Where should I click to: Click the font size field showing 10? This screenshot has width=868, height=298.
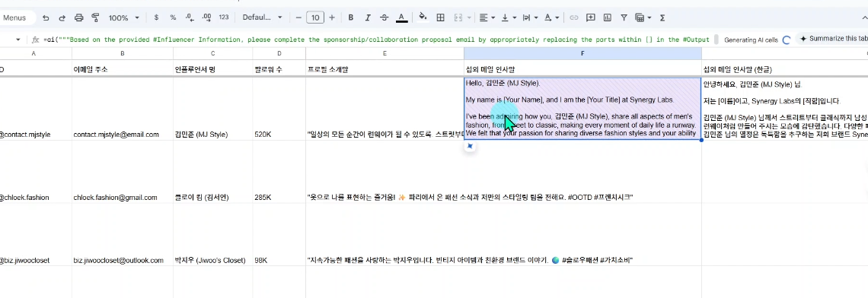[x=315, y=17]
